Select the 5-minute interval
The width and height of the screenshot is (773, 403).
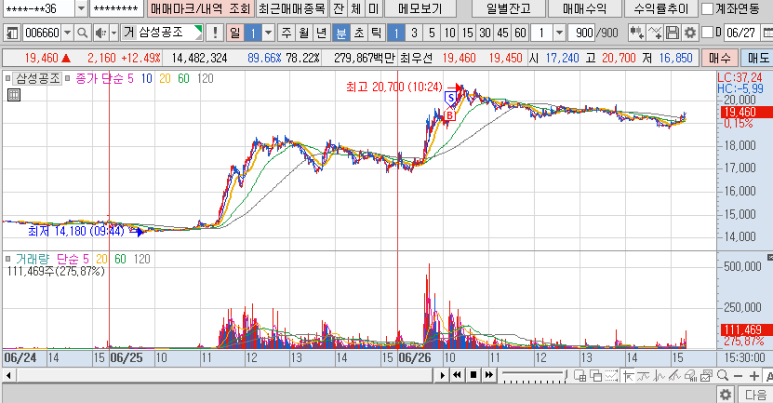[432, 33]
